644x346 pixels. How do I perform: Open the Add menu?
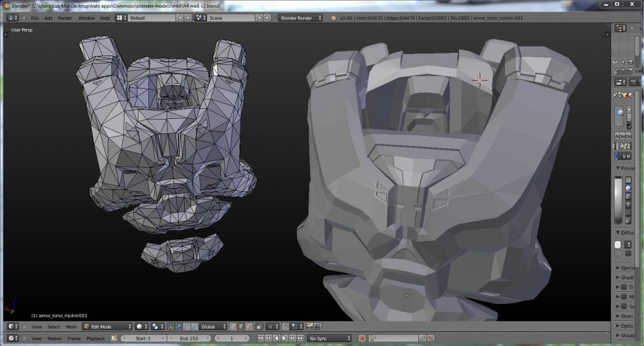point(48,18)
